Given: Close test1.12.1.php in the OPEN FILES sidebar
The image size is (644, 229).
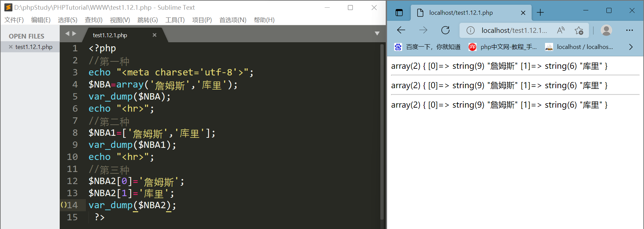Looking at the screenshot, I should click(x=11, y=47).
